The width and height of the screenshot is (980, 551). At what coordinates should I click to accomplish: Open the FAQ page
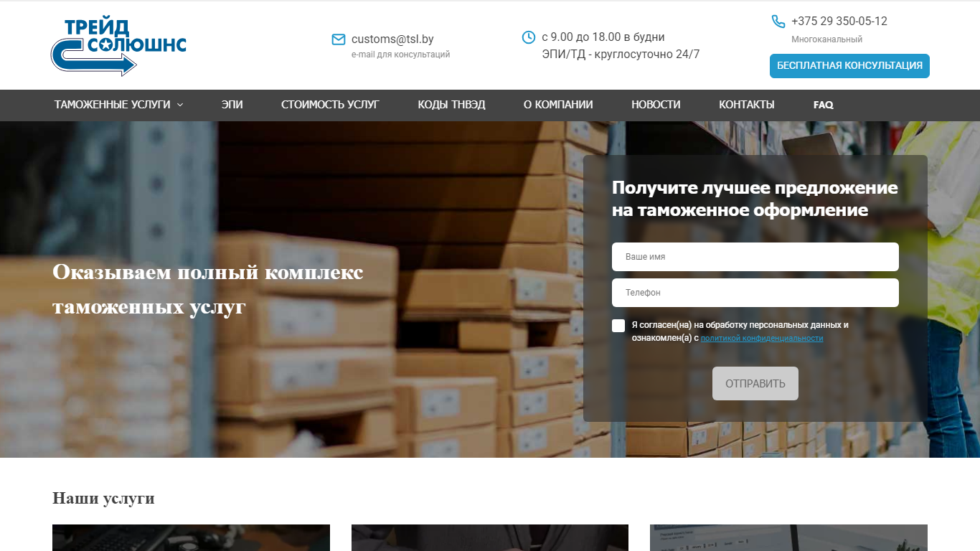(x=824, y=105)
